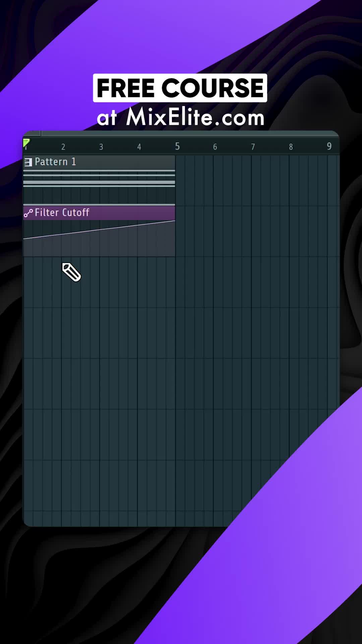Jump to bar 8 on the timeline ruler
This screenshot has height=644, width=362.
pyautogui.click(x=291, y=147)
